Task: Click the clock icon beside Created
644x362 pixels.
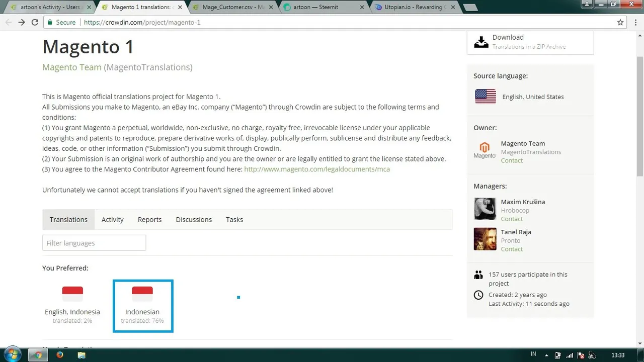Action: coord(478,295)
